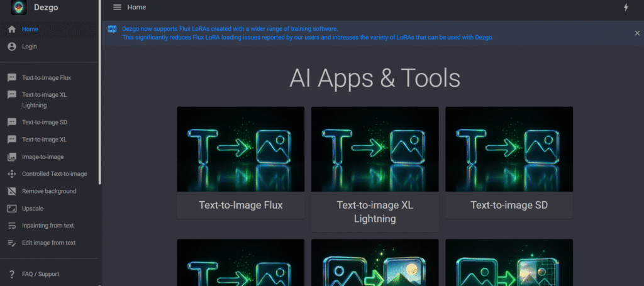The width and height of the screenshot is (644, 286).
Task: Click the Text-to-image SD card title
Action: click(509, 205)
